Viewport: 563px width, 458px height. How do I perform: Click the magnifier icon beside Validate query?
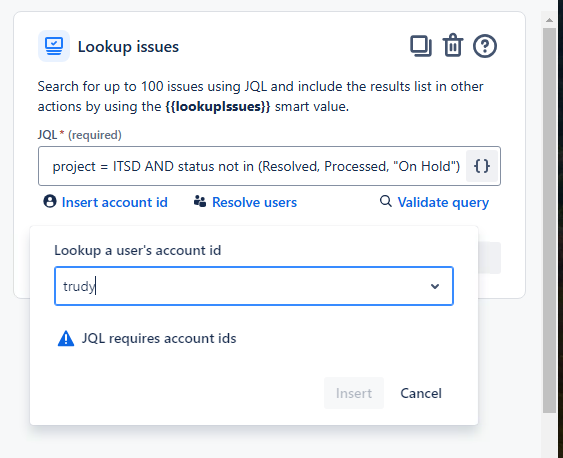pyautogui.click(x=386, y=201)
